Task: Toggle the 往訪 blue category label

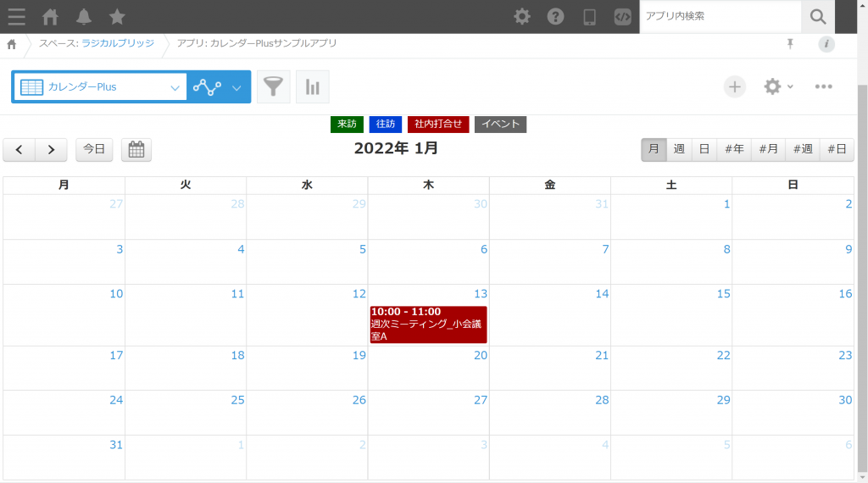Action: pos(386,124)
